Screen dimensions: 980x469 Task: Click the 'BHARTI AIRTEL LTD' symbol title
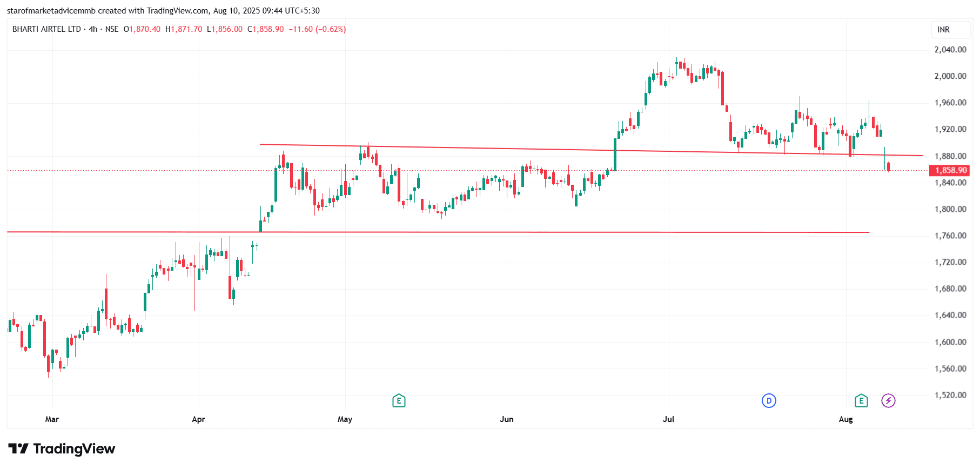(x=46, y=29)
